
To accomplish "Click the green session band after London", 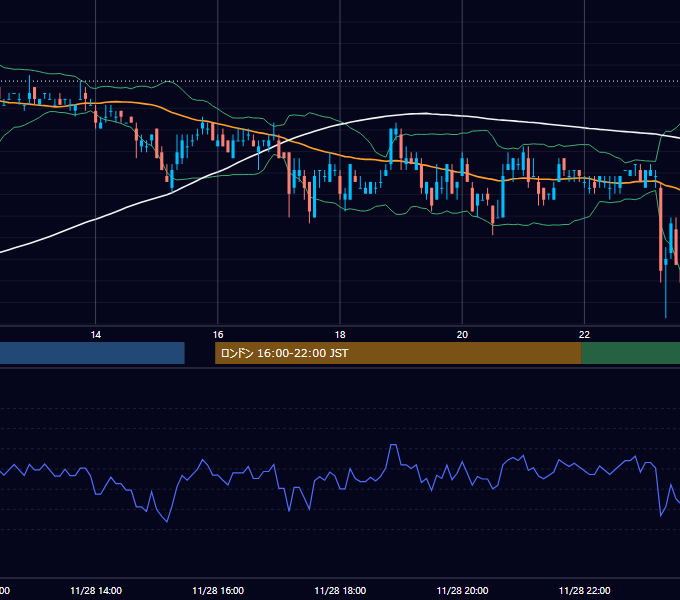I will tap(631, 353).
